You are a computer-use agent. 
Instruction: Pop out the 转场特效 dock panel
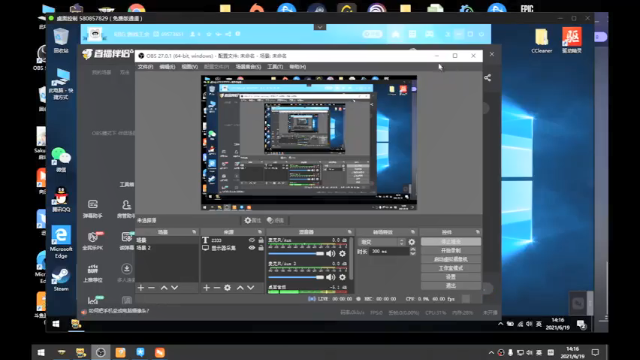(413, 232)
